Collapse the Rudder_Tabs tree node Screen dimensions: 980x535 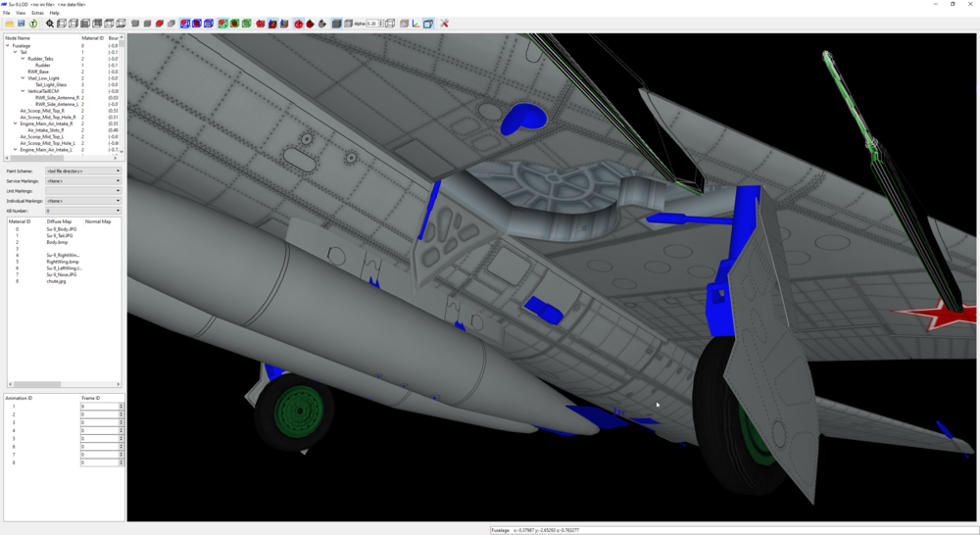click(x=24, y=59)
